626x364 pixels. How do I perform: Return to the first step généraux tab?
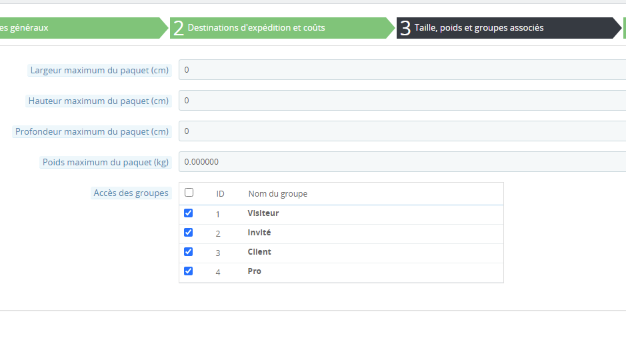[80, 28]
